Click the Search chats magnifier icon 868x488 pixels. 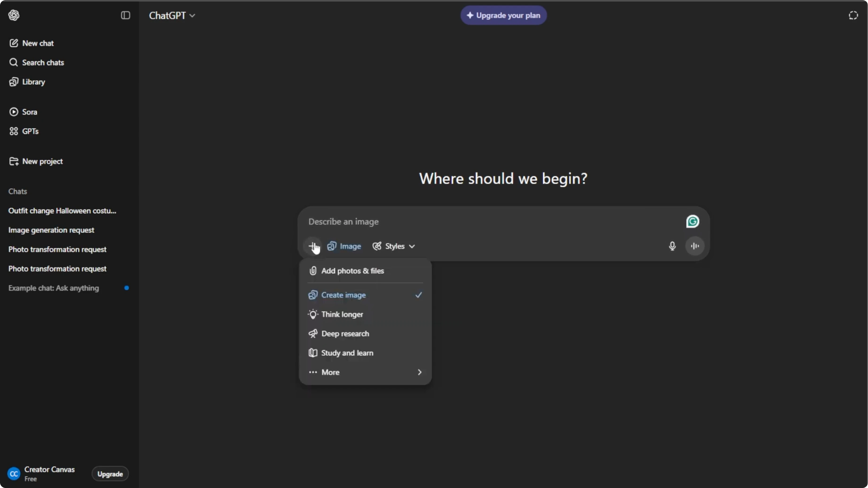tap(13, 62)
